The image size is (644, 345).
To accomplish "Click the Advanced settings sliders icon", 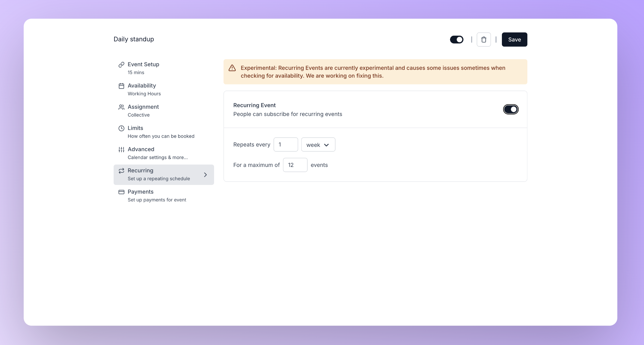I will pyautogui.click(x=121, y=149).
